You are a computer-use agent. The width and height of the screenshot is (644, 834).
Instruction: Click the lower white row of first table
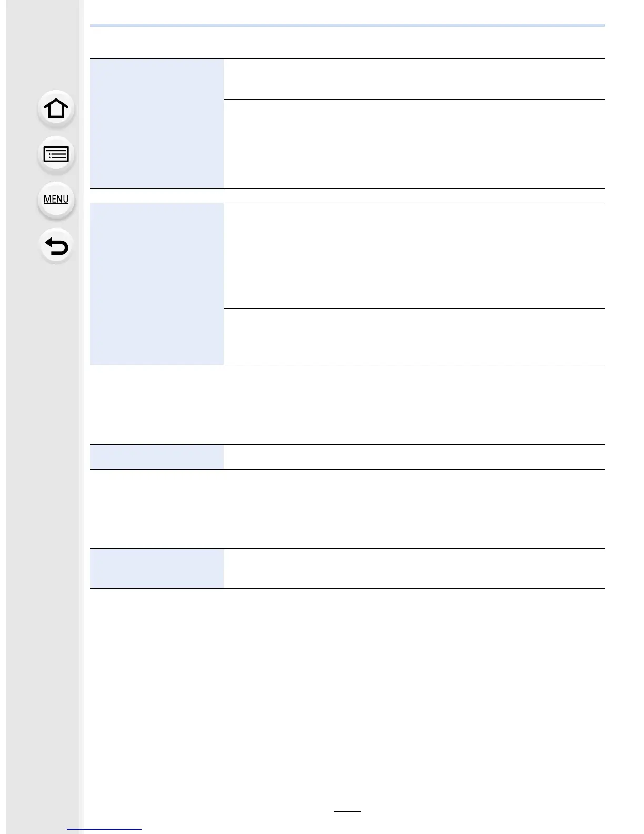(x=415, y=144)
